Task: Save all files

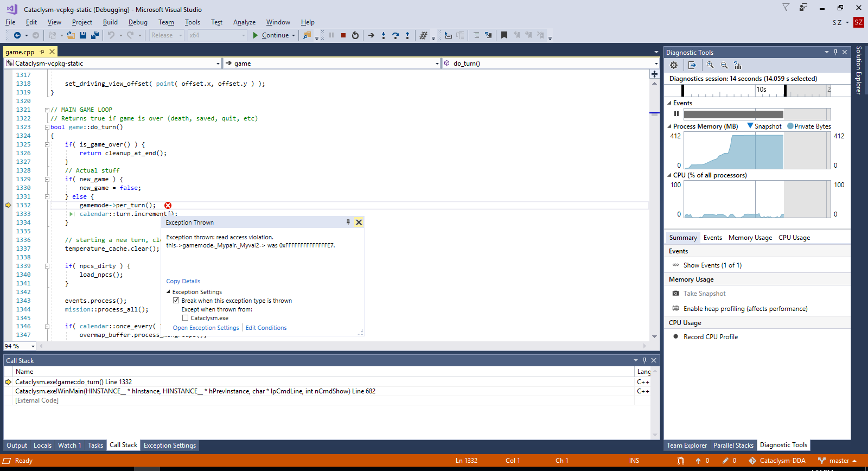Action: [95, 35]
